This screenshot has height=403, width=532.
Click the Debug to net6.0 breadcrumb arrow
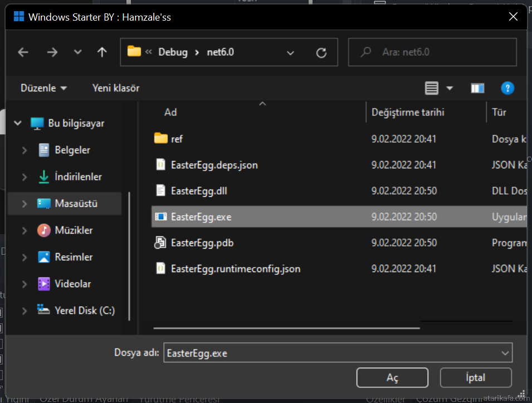tap(197, 52)
